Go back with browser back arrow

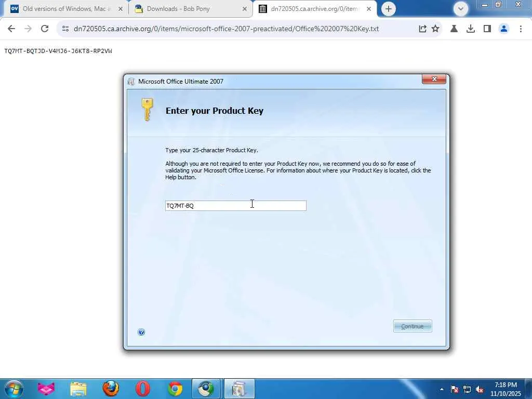click(x=11, y=29)
